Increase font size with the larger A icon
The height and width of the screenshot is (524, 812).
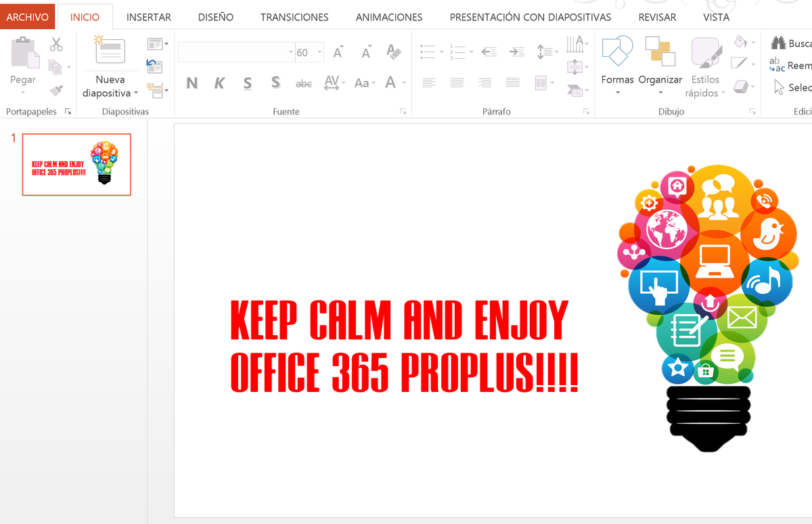[x=338, y=52]
